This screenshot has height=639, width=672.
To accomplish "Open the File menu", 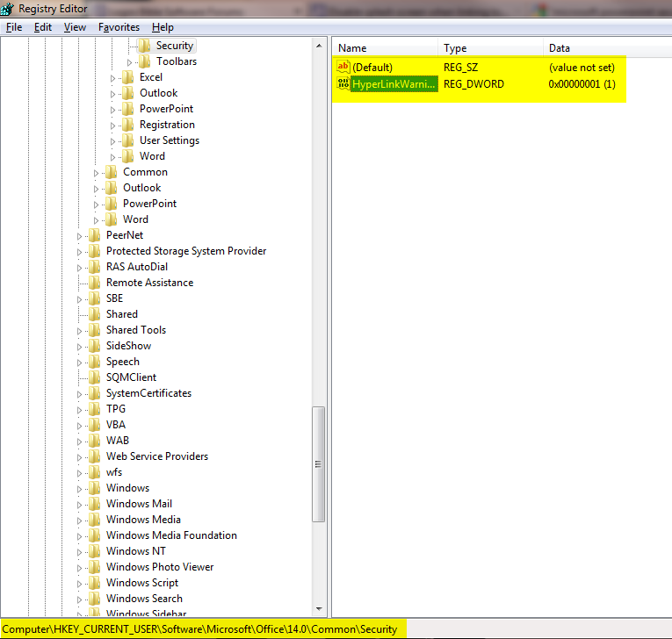I will (x=14, y=27).
